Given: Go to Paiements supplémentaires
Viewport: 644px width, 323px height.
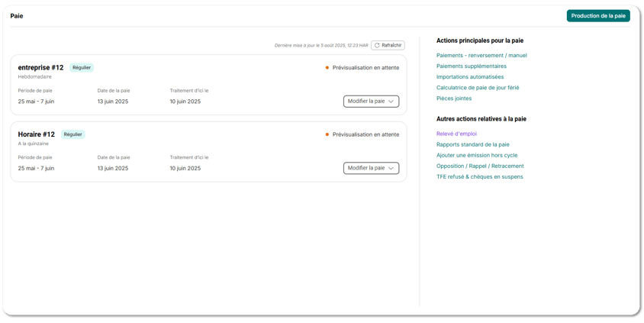Looking at the screenshot, I should pyautogui.click(x=471, y=66).
